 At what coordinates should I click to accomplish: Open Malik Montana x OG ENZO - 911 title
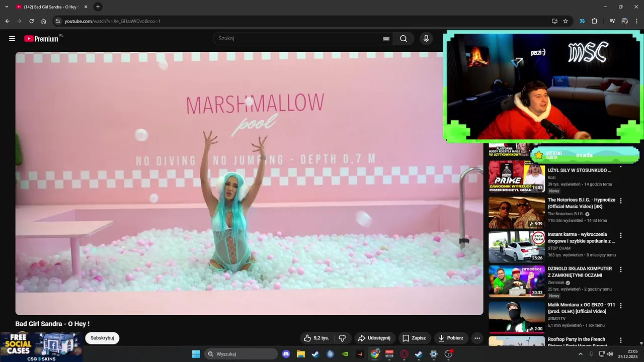(x=581, y=308)
